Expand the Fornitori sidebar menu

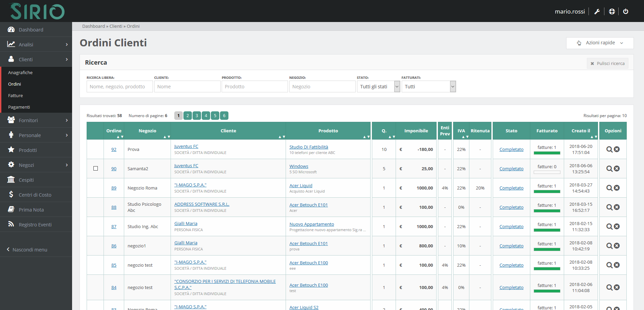36,120
